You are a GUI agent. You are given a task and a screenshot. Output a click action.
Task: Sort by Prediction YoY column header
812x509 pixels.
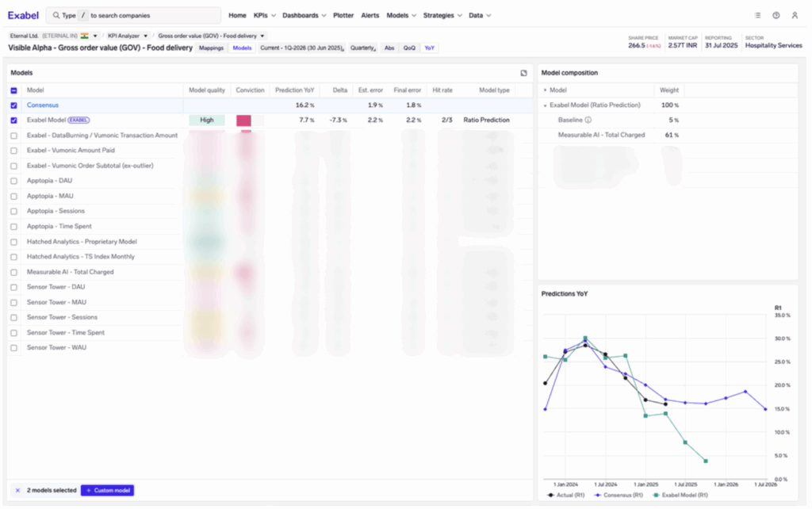click(294, 90)
